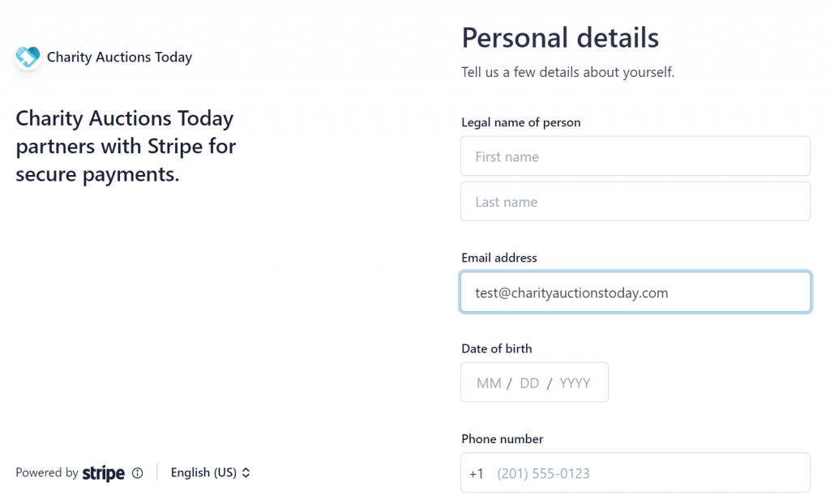Click the info icon beside Stripe logo
Image resolution: width=830 pixels, height=504 pixels.
point(138,473)
